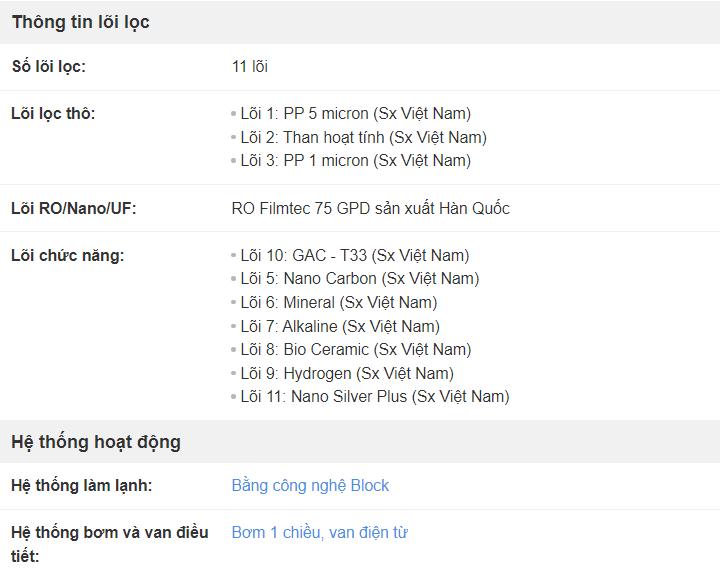
Task: Click the "Lõi lọc thô:" label
Action: (x=53, y=113)
